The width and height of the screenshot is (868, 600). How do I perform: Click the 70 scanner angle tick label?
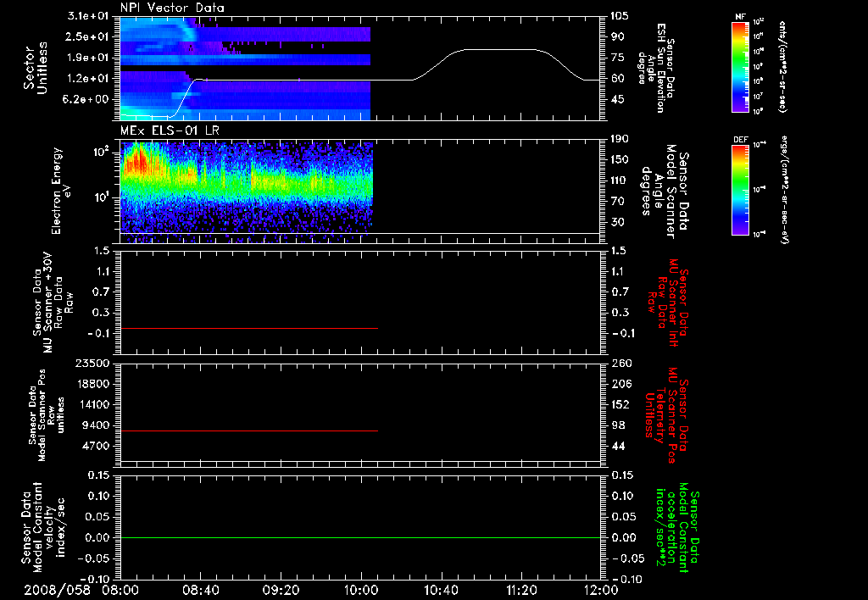617,202
